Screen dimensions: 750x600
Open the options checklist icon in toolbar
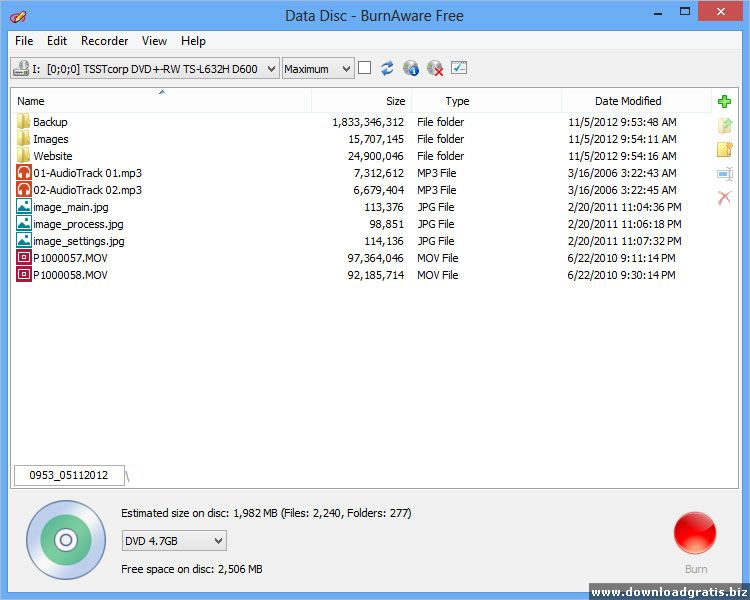pos(459,68)
